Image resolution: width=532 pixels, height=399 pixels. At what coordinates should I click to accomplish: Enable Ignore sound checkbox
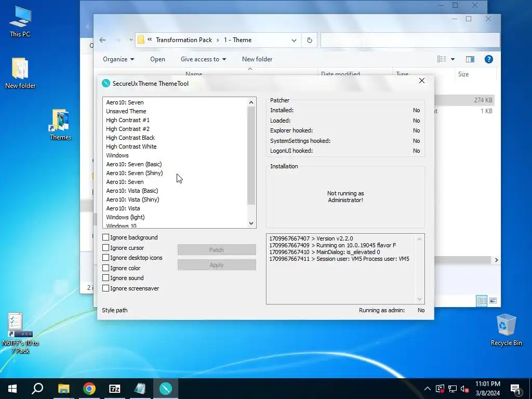click(x=106, y=278)
